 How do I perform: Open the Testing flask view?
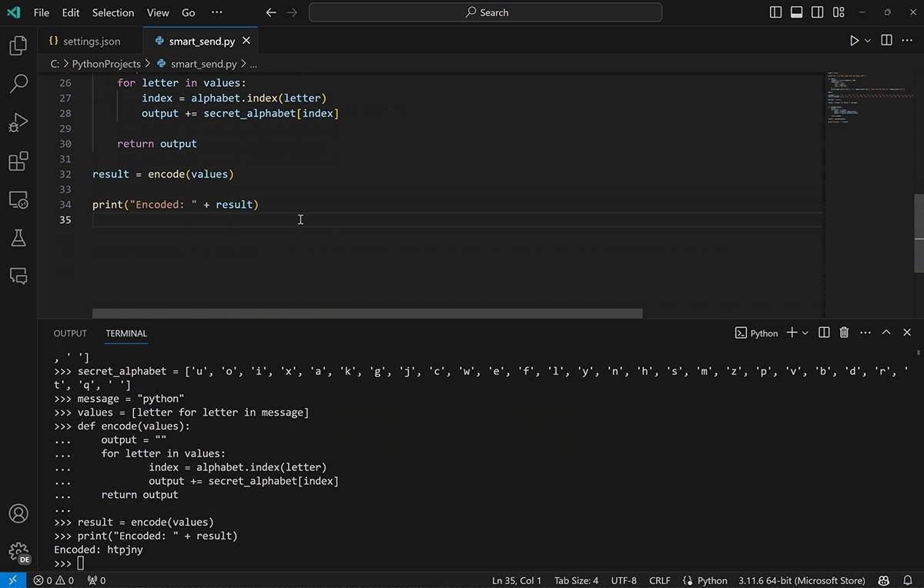18,238
